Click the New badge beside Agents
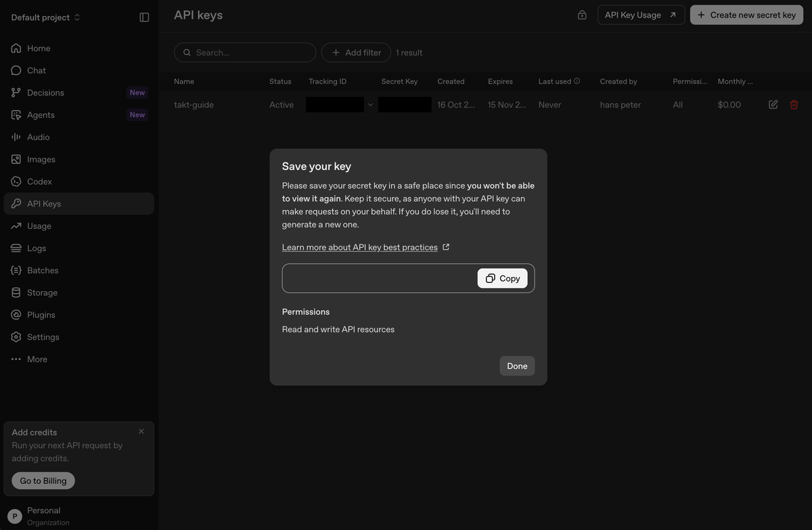Screen dimensions: 812x530 tap(137, 115)
